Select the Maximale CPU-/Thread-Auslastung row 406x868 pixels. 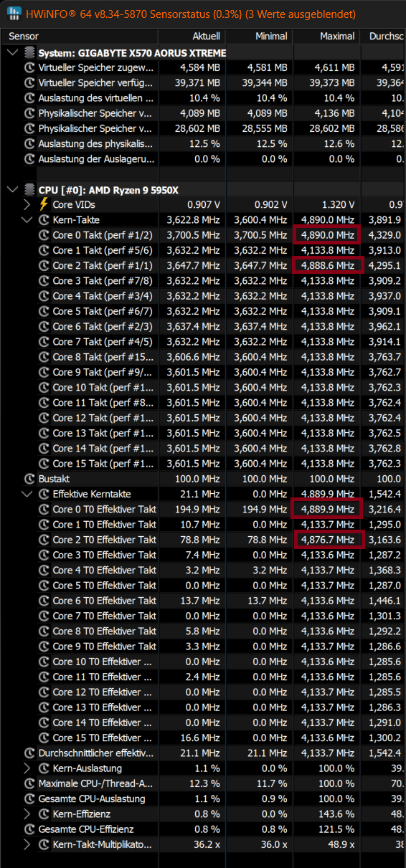[x=203, y=783]
